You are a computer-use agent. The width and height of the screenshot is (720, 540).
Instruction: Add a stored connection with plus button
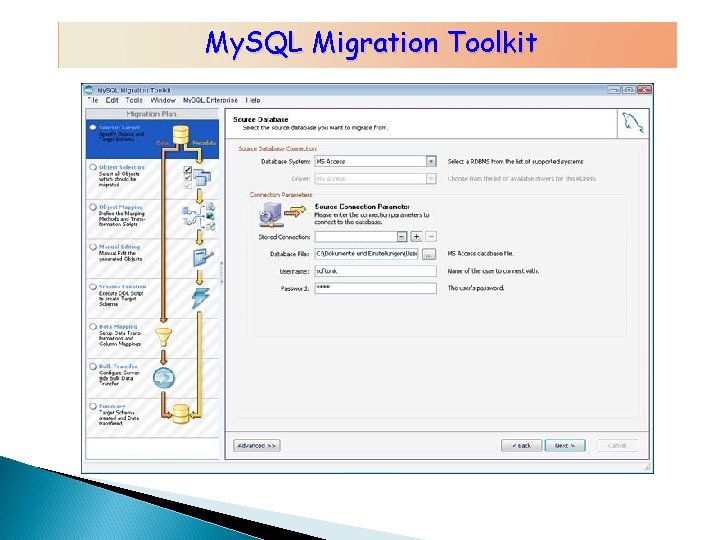click(x=416, y=236)
